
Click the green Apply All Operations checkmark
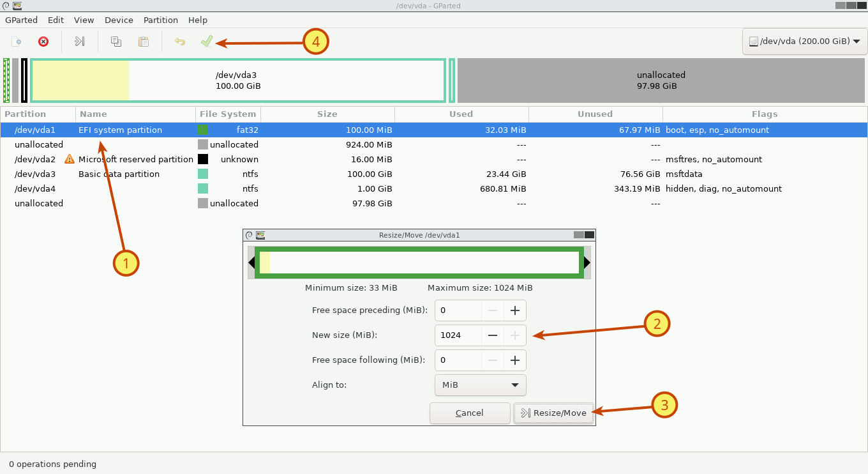[x=207, y=42]
